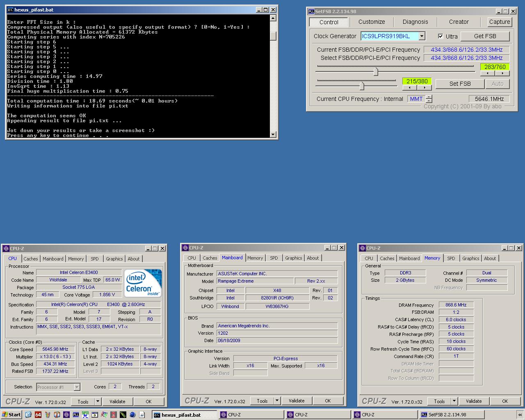
Task: Increase the 215/380 value with right arrow
Action: click(425, 88)
